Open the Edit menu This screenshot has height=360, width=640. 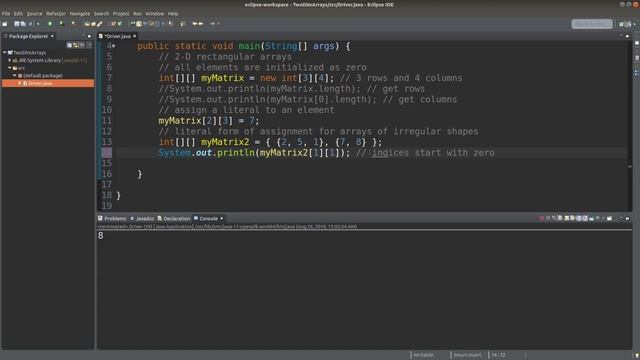18,13
